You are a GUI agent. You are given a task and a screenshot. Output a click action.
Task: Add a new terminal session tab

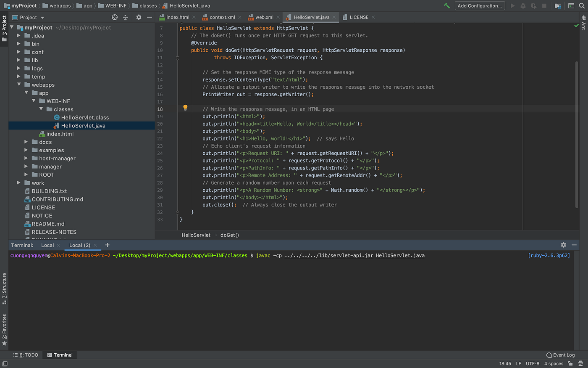pyautogui.click(x=107, y=245)
